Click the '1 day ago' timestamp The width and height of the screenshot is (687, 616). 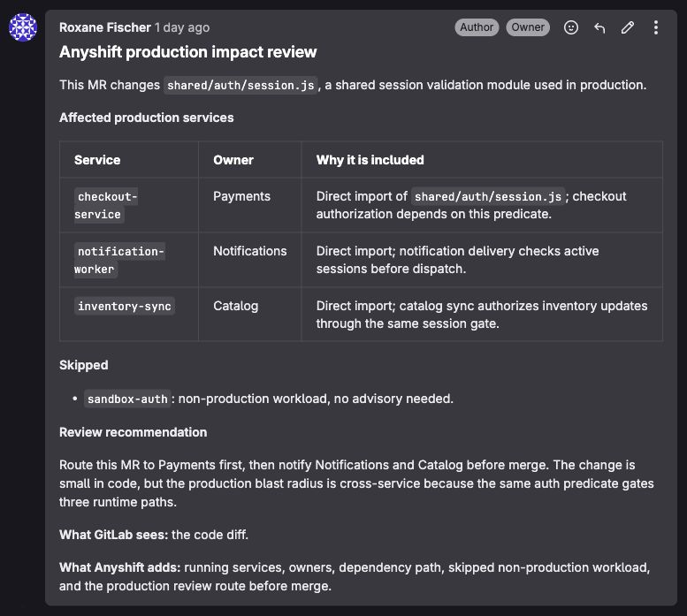pos(182,27)
